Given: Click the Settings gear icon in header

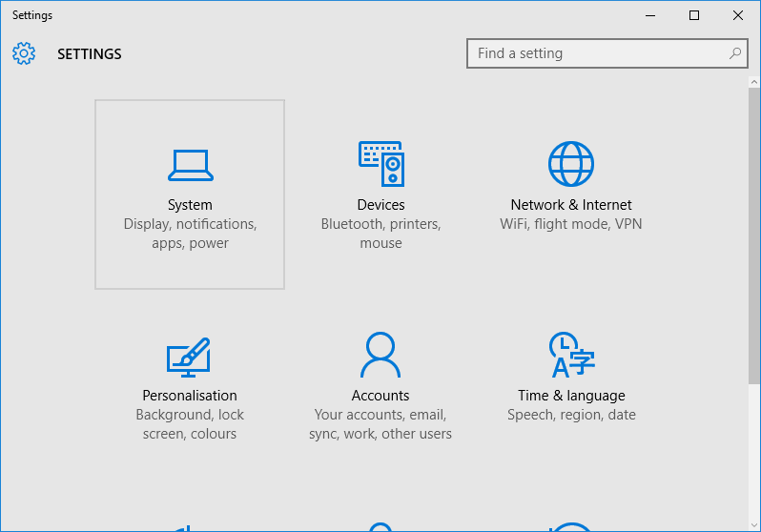Looking at the screenshot, I should [x=24, y=53].
